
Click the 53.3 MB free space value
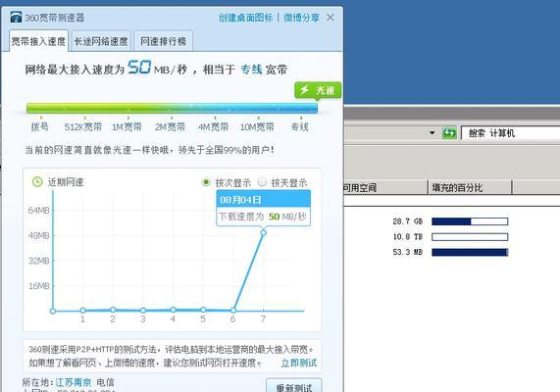[x=408, y=252]
